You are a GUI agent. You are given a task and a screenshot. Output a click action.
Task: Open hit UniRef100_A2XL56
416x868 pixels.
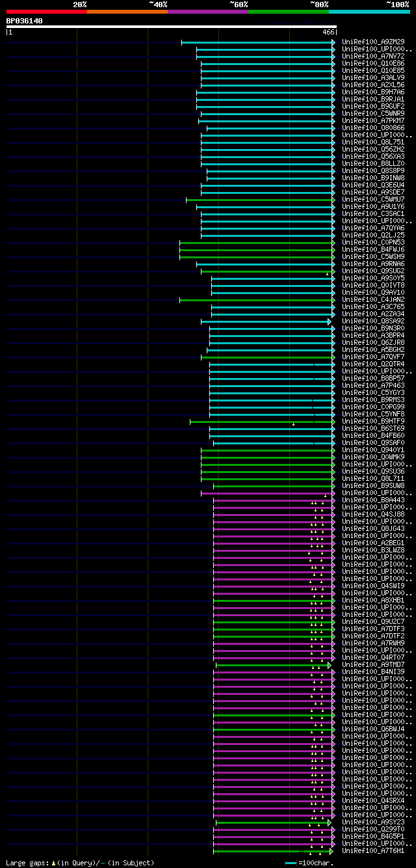(x=373, y=85)
